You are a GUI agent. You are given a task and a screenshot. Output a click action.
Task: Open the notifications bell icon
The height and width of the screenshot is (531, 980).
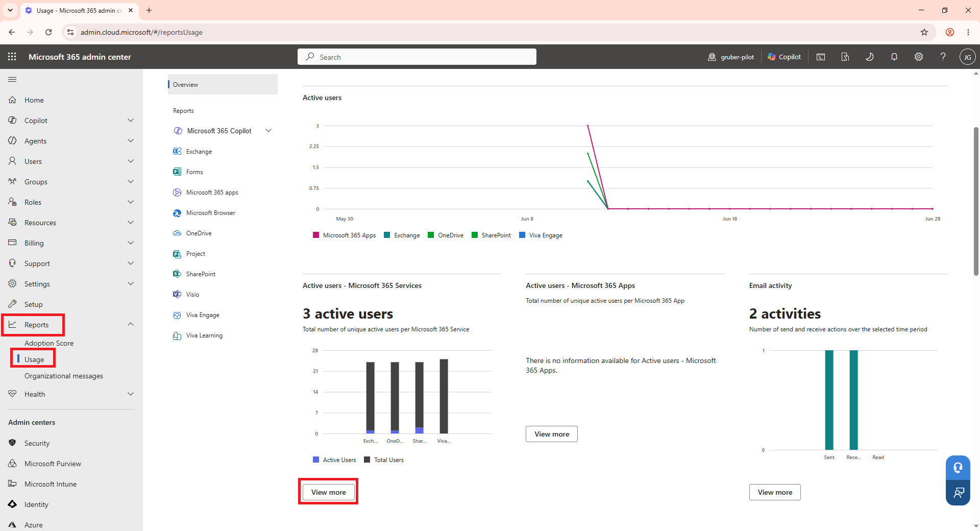[x=894, y=57]
